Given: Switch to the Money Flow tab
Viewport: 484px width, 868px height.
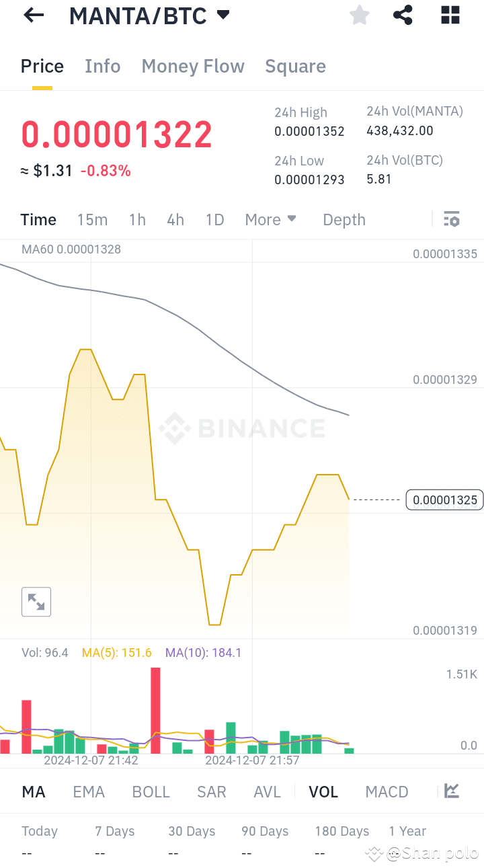Looking at the screenshot, I should [192, 66].
